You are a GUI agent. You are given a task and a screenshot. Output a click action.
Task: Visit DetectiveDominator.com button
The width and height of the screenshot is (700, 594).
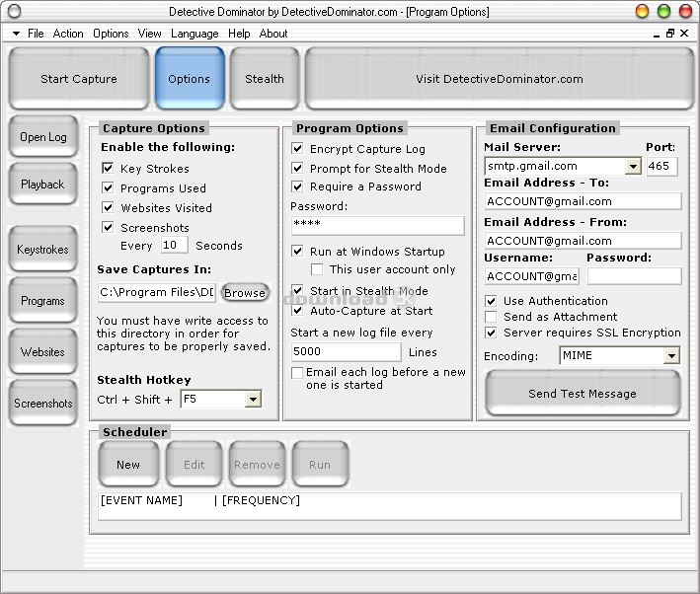(x=500, y=79)
